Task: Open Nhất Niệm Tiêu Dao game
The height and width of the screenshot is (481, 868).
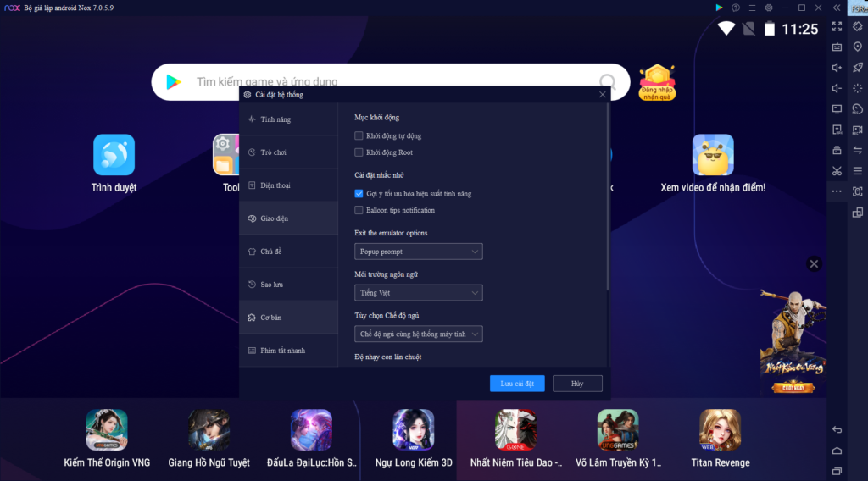Action: tap(516, 439)
